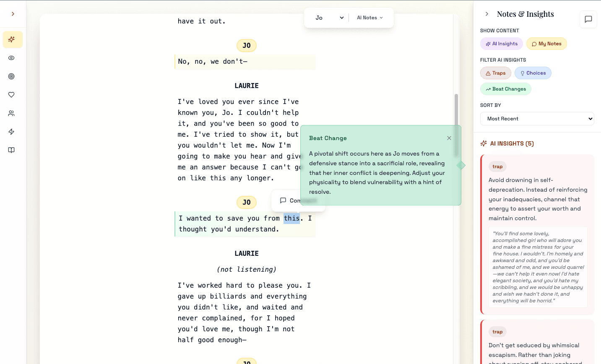
Task: Click the heart icon in left sidebar
Action: [12, 95]
